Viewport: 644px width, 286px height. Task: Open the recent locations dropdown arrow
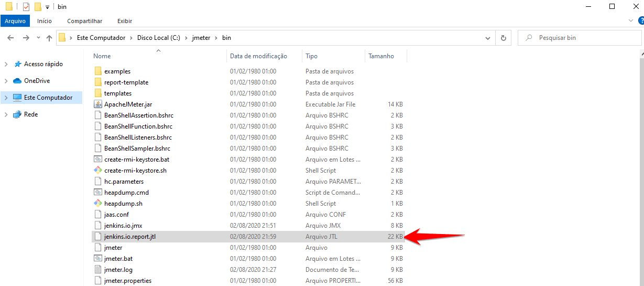(38, 38)
